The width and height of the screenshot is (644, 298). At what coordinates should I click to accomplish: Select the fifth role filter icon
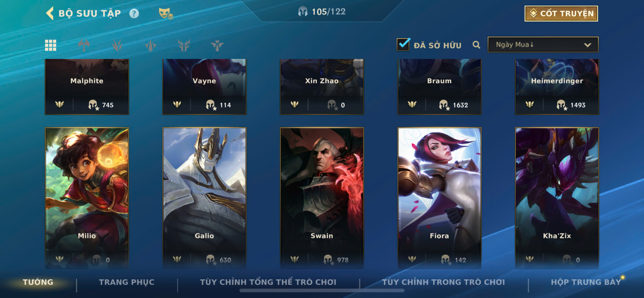[x=184, y=45]
